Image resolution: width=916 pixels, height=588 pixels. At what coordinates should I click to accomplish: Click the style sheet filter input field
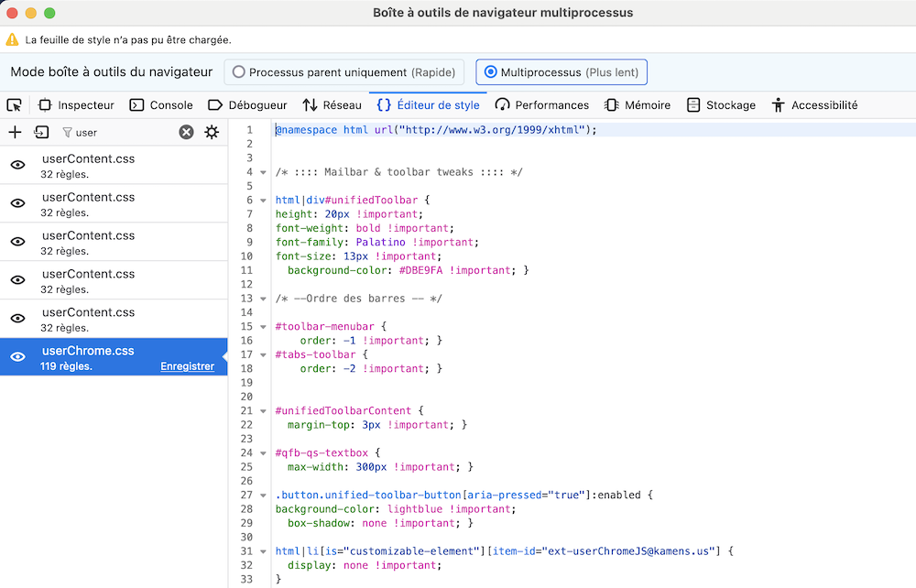click(x=124, y=132)
